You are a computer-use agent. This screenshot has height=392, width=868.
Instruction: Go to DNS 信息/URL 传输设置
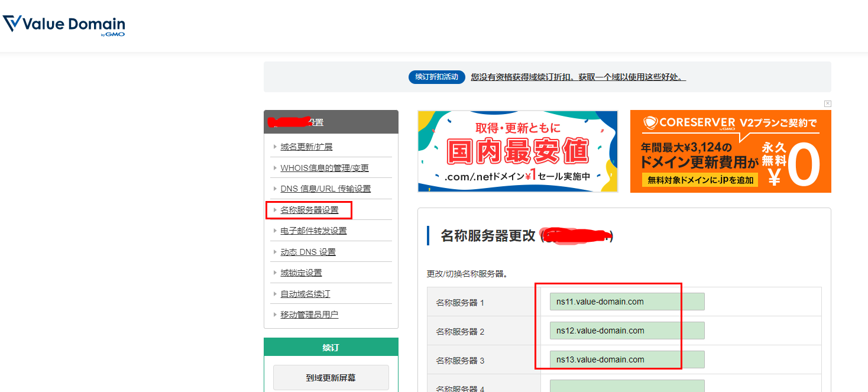pyautogui.click(x=326, y=189)
